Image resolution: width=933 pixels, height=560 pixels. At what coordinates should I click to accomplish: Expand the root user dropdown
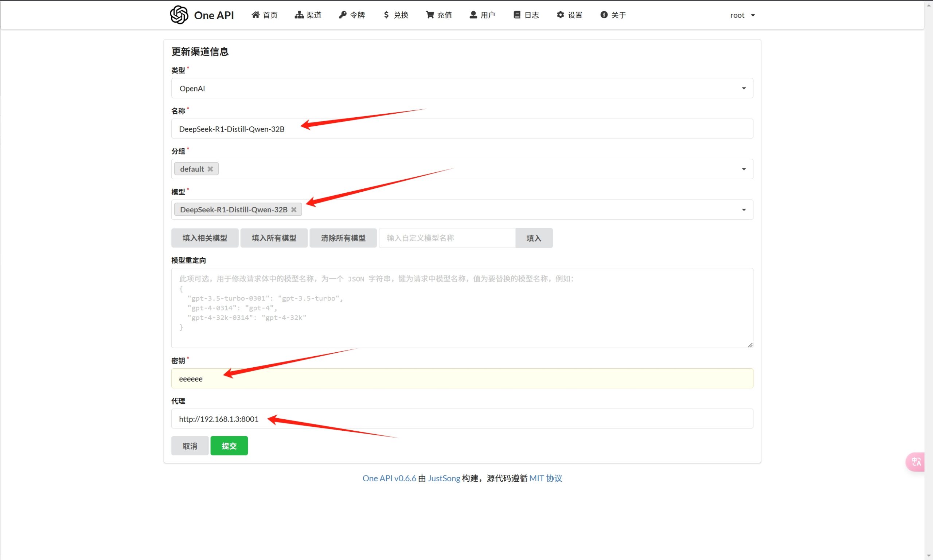[742, 15]
